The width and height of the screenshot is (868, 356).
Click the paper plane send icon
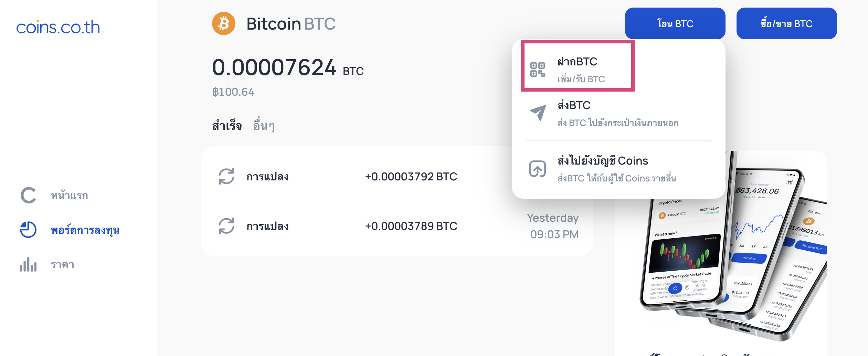[x=538, y=113]
